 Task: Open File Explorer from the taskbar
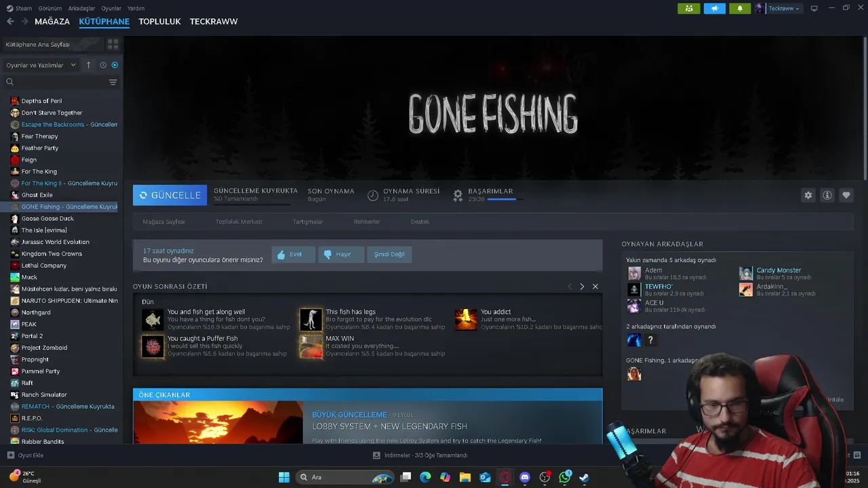pos(465,477)
